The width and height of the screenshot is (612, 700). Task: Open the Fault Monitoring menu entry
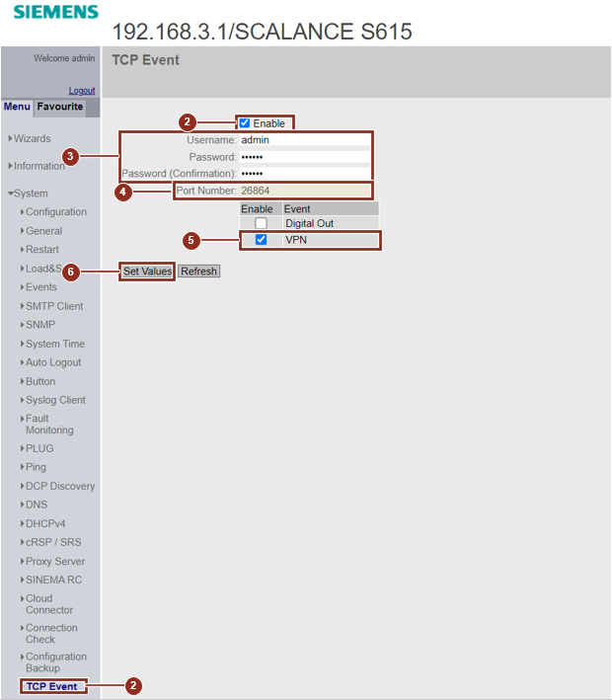pyautogui.click(x=49, y=425)
